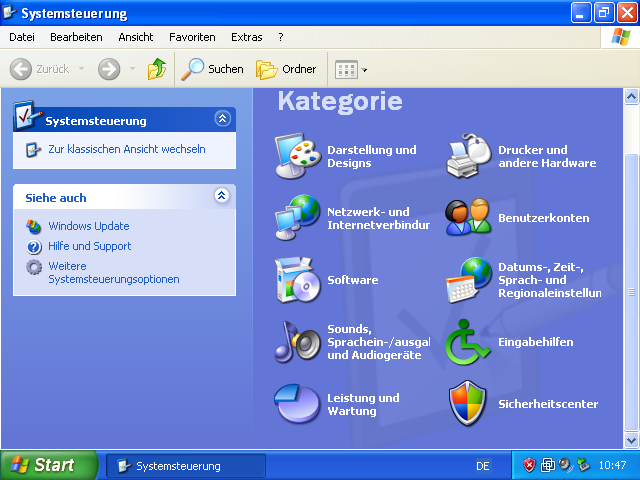Click the Sicherheitscenter shield icon
This screenshot has height=480, width=640.
click(x=468, y=404)
